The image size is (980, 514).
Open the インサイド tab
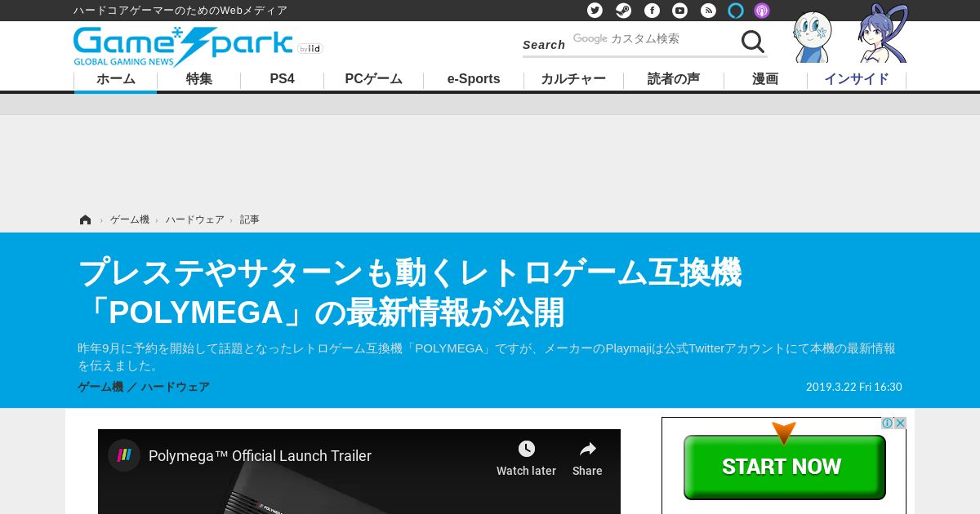coord(857,79)
